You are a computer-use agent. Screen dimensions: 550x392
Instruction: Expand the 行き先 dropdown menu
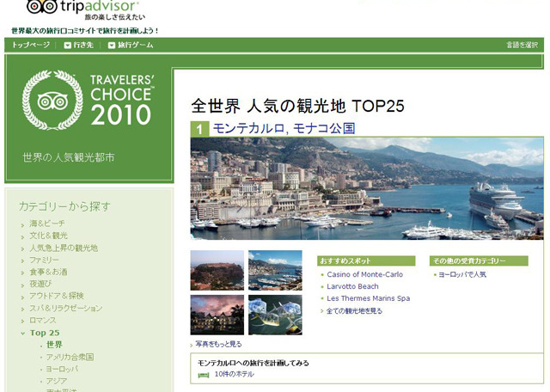click(x=79, y=45)
